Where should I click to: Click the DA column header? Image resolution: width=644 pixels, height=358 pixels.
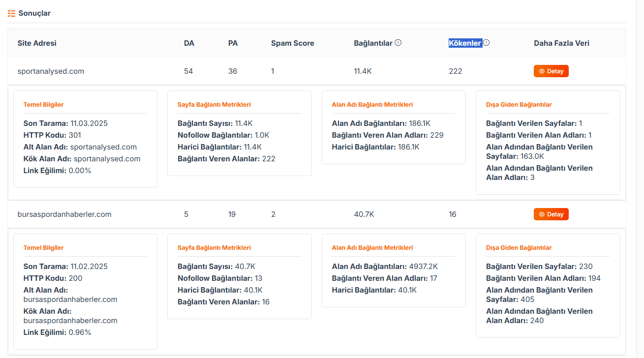pyautogui.click(x=189, y=43)
